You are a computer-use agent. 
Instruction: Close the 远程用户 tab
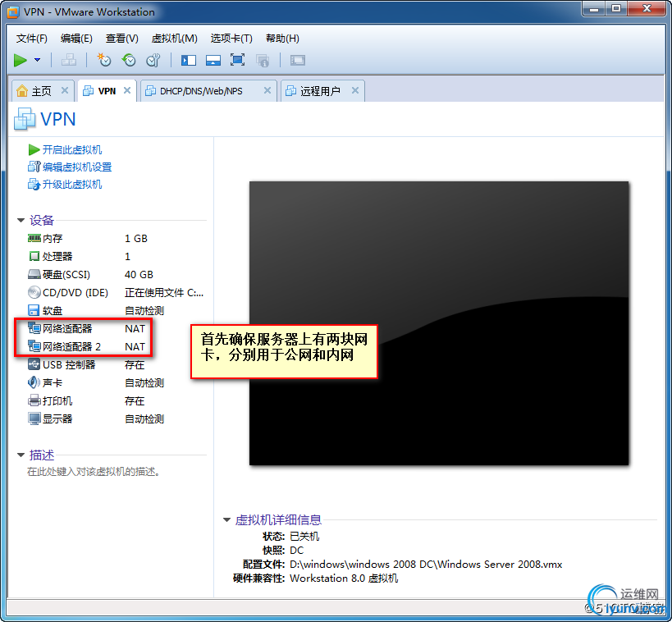click(355, 90)
